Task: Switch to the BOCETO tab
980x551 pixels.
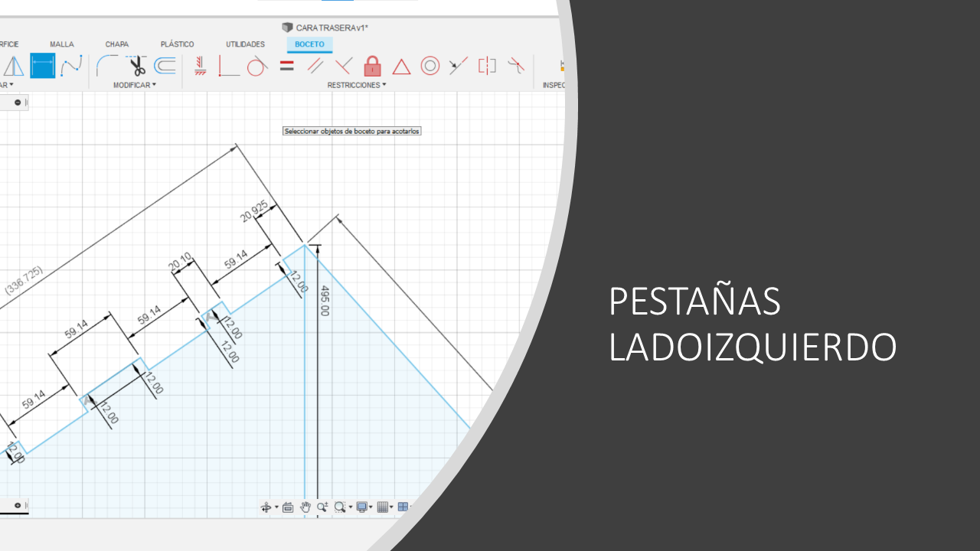Action: click(309, 44)
